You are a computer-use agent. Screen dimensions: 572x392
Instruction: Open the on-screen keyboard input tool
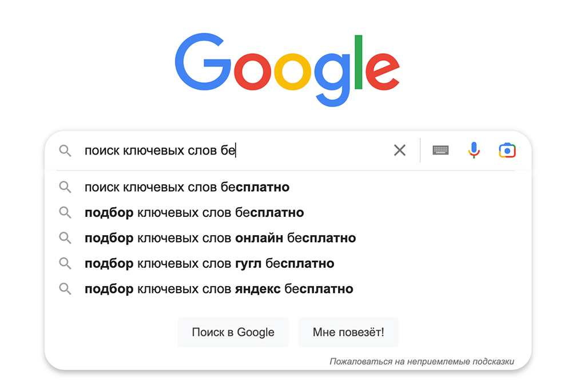coord(440,151)
